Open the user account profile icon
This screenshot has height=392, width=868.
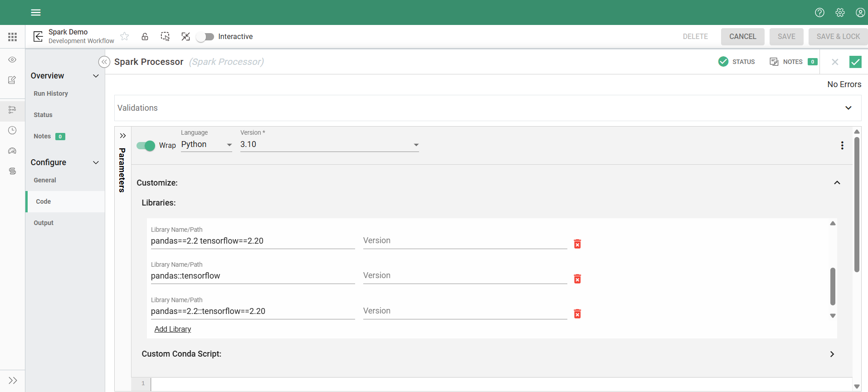pos(860,12)
